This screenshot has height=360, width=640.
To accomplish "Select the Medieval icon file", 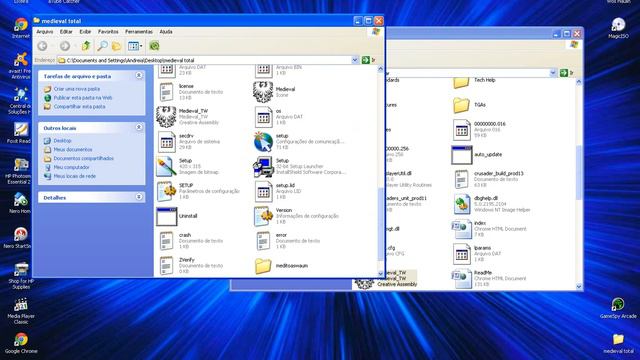I will 274,92.
